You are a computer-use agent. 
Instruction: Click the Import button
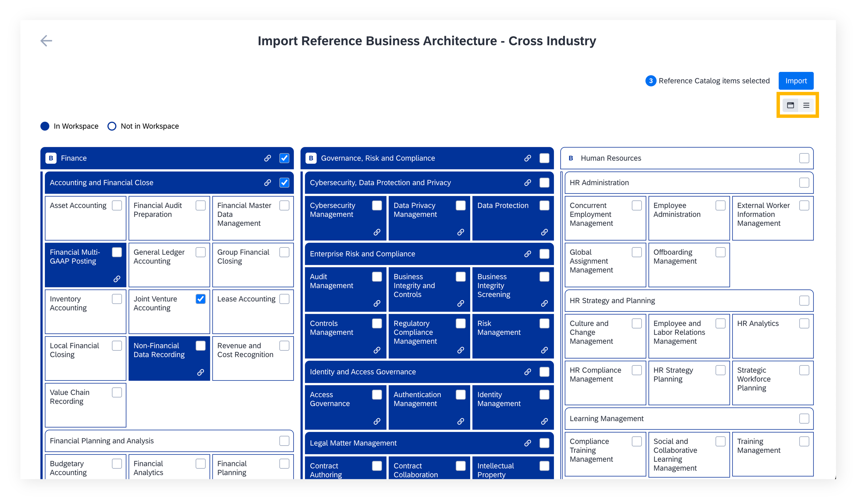[796, 81]
